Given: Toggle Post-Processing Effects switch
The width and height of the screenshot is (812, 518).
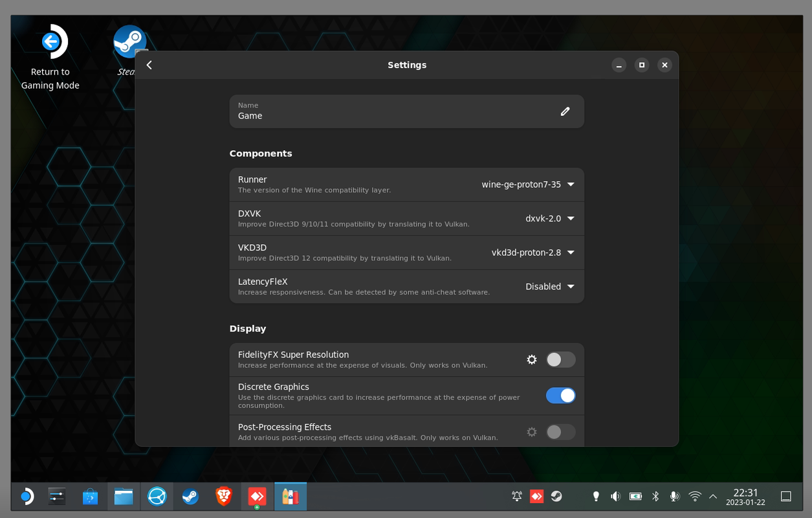Looking at the screenshot, I should coord(560,432).
